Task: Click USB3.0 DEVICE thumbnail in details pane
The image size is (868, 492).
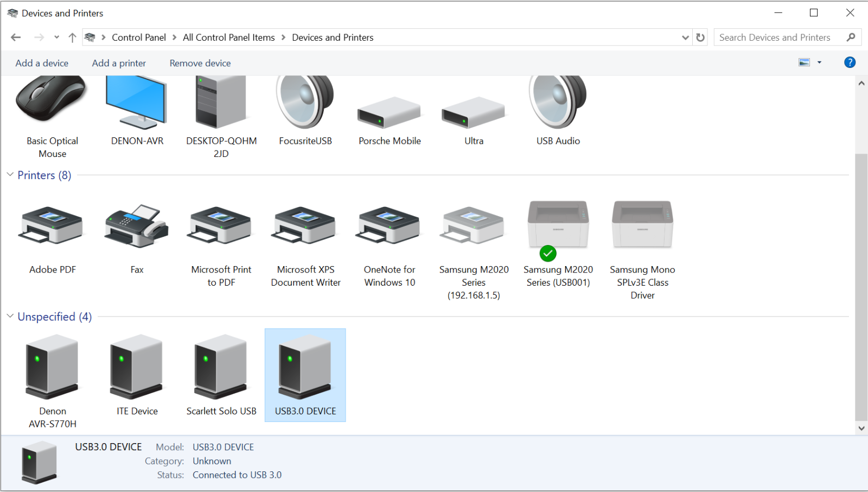Action: tap(39, 462)
